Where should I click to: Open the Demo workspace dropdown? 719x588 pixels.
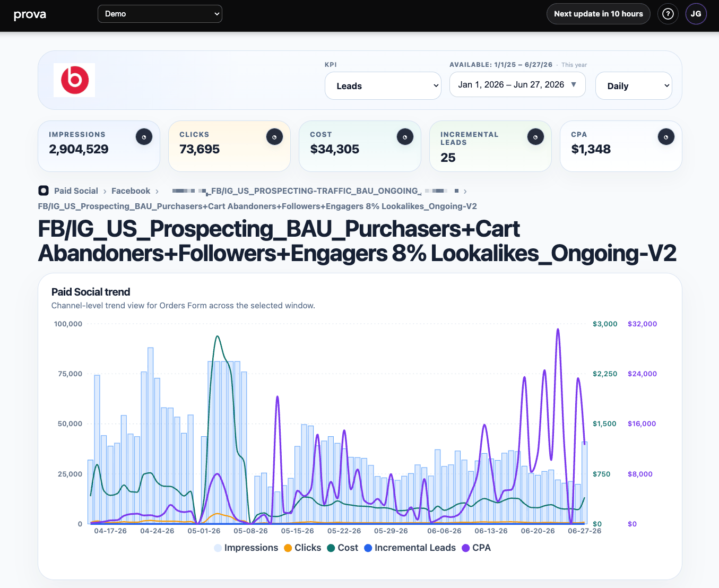point(160,14)
